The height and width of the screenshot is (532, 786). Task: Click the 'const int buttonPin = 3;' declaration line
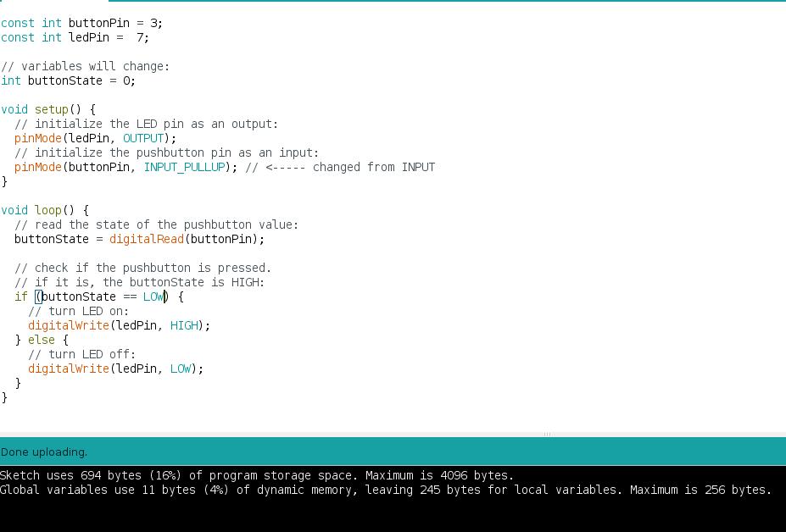coord(81,23)
